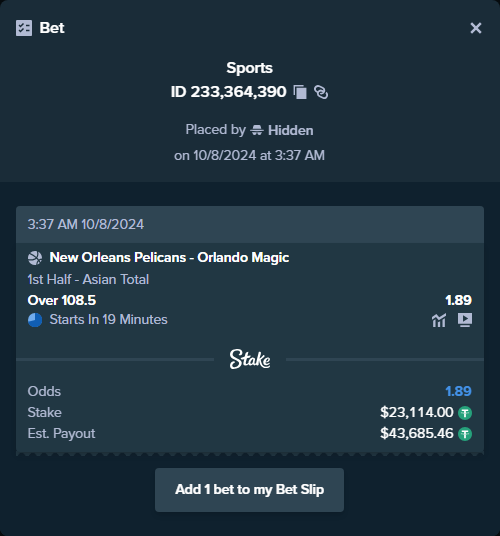Copy the bet share link icon

pyautogui.click(x=321, y=92)
